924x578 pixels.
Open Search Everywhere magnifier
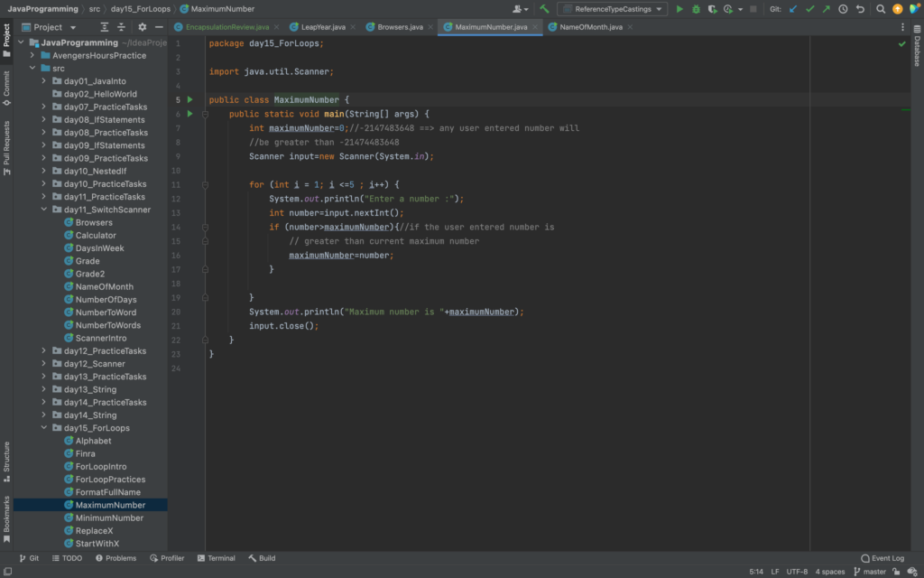pos(881,9)
